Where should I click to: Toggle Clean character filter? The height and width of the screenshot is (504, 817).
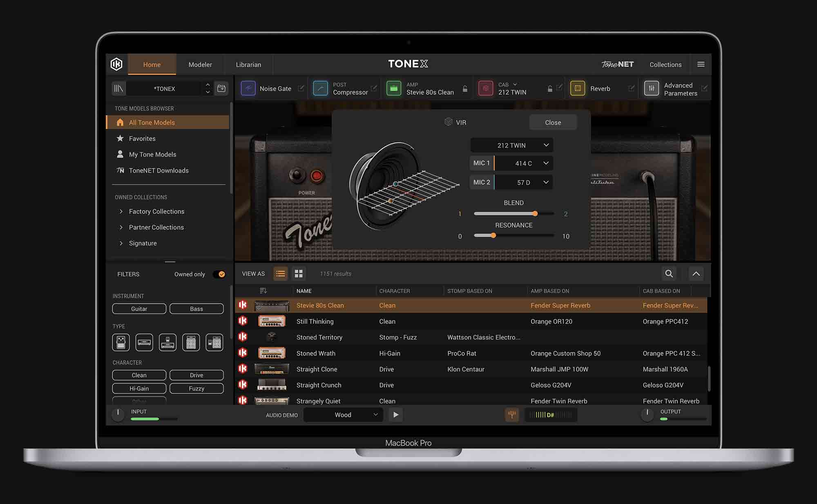[x=139, y=375]
